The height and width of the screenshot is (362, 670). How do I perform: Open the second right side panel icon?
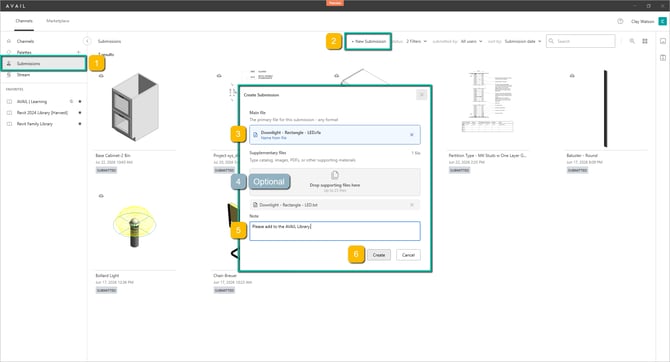pos(663,58)
